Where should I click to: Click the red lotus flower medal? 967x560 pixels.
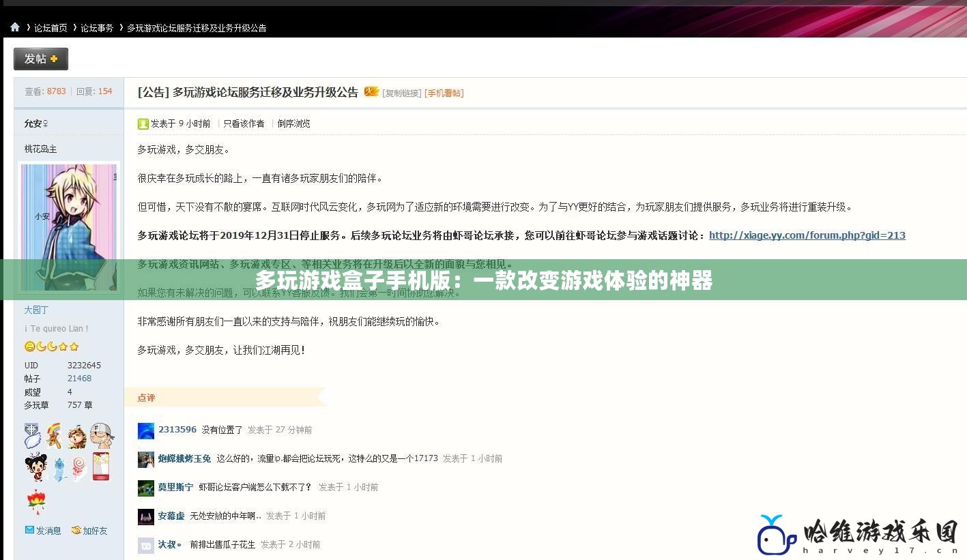(36, 501)
